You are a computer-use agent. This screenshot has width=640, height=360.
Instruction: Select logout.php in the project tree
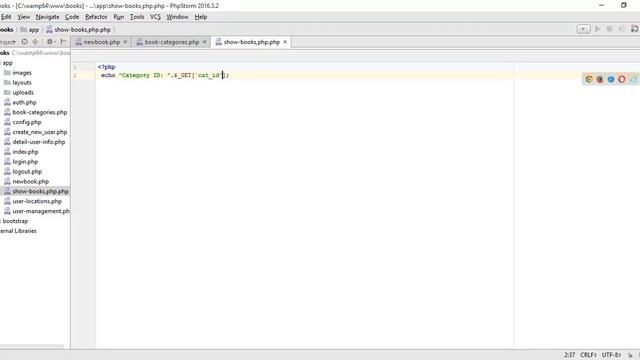pos(27,171)
